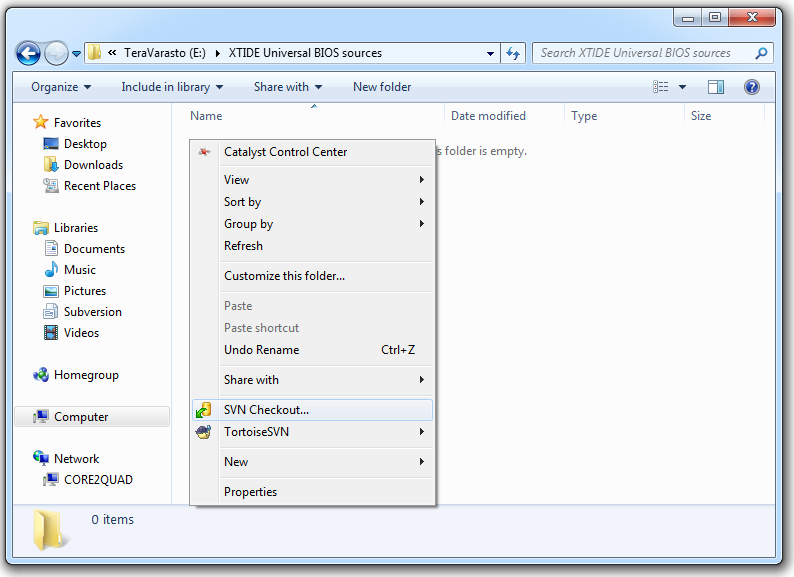Click the Name column header
The width and height of the screenshot is (794, 577).
point(206,116)
